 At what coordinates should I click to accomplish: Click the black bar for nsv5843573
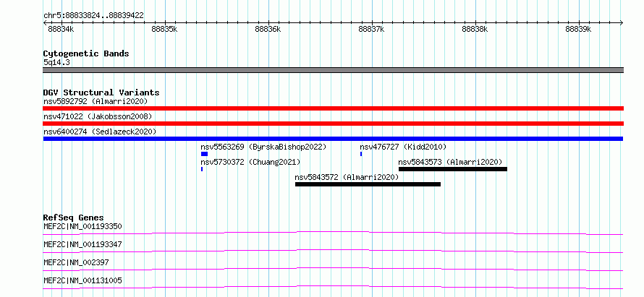click(x=453, y=169)
